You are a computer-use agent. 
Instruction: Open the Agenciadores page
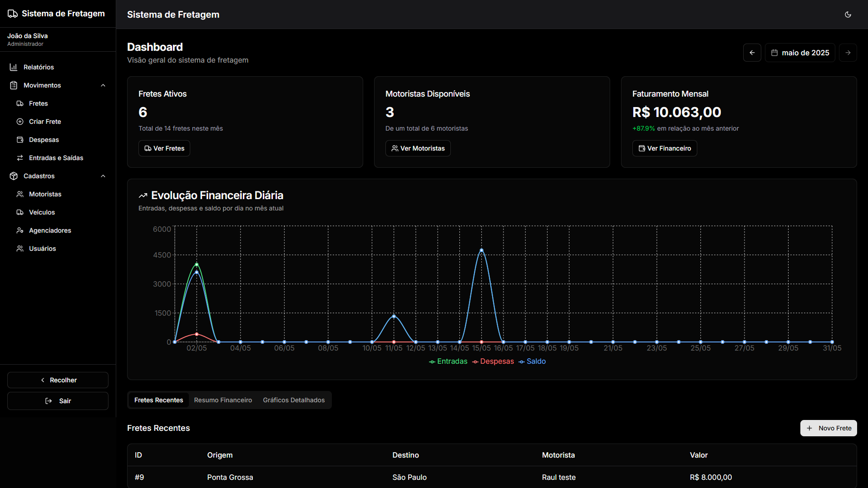(x=49, y=230)
